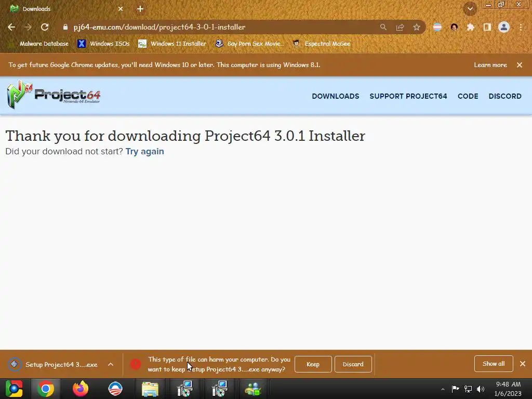Open the people messenger taskbar icon

coord(253,389)
